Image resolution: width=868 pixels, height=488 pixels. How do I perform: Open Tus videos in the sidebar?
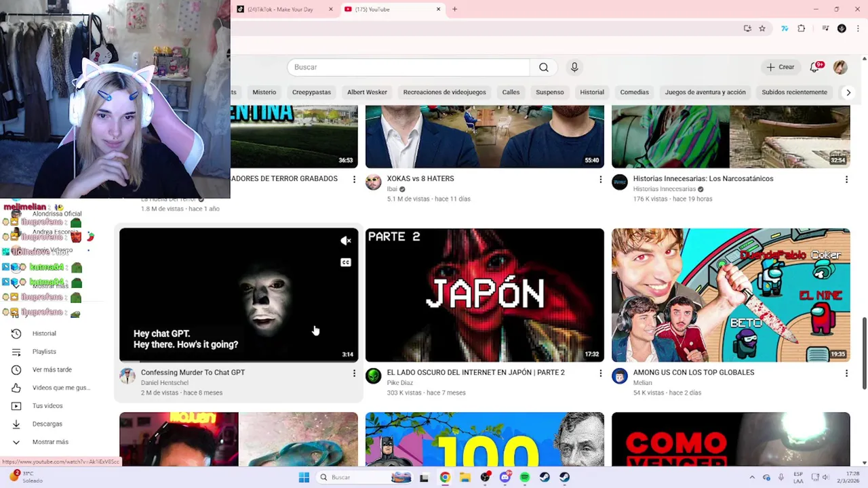pos(47,406)
